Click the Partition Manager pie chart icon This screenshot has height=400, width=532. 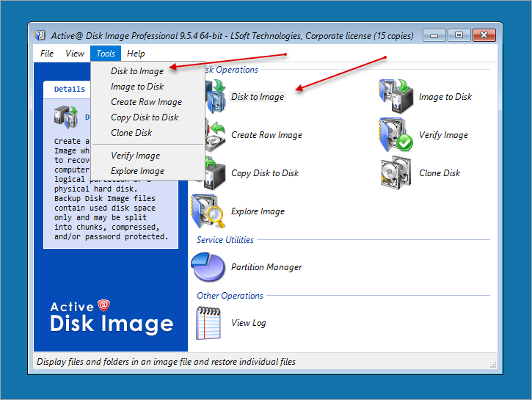[208, 267]
